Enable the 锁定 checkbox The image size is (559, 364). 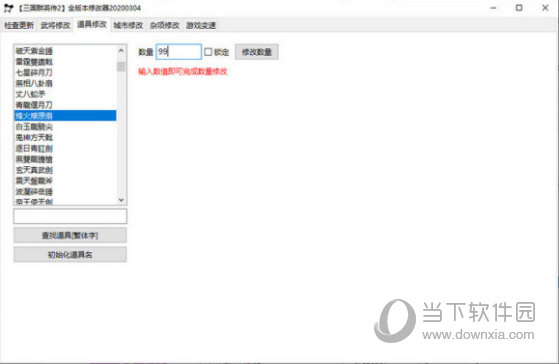coord(208,52)
